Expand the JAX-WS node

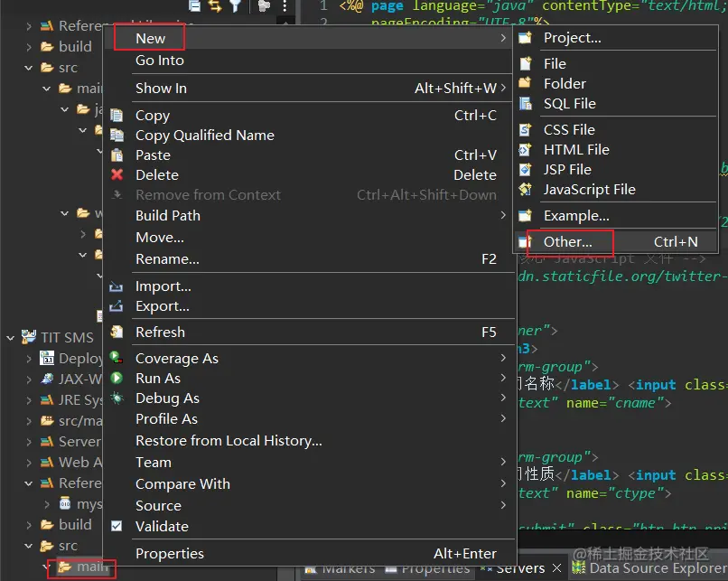29,380
